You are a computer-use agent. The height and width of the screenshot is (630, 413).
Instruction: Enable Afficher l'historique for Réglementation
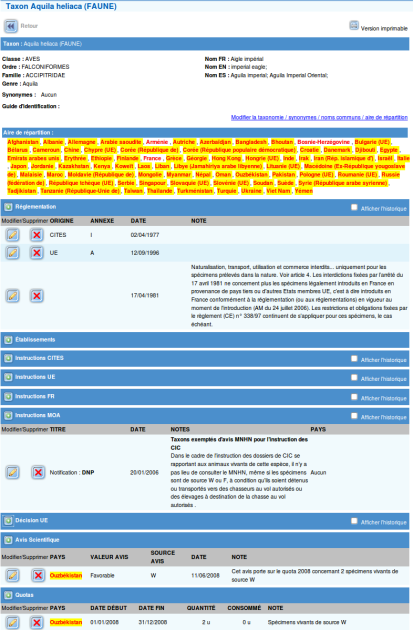(354, 207)
